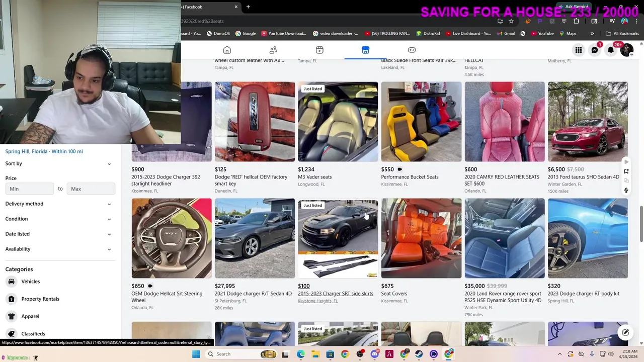The width and height of the screenshot is (644, 362).
Task: Click the Keystone Heights, FL location link
Action: 317,301
